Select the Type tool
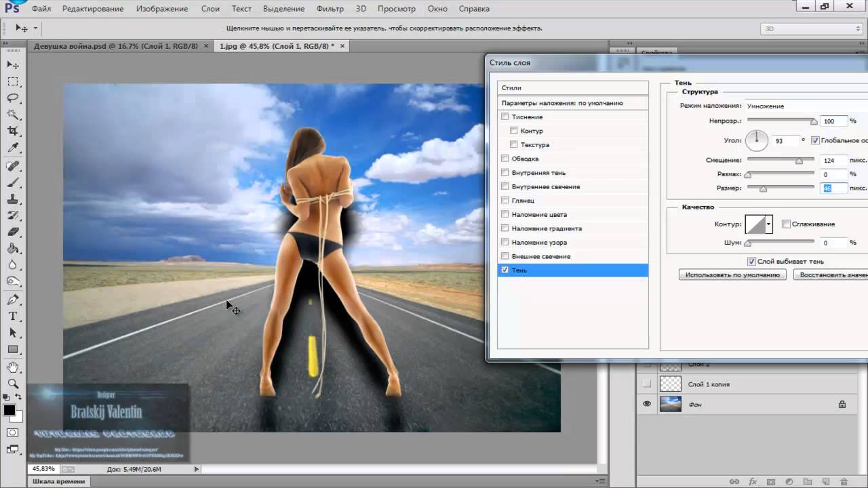The image size is (868, 488). click(x=13, y=317)
